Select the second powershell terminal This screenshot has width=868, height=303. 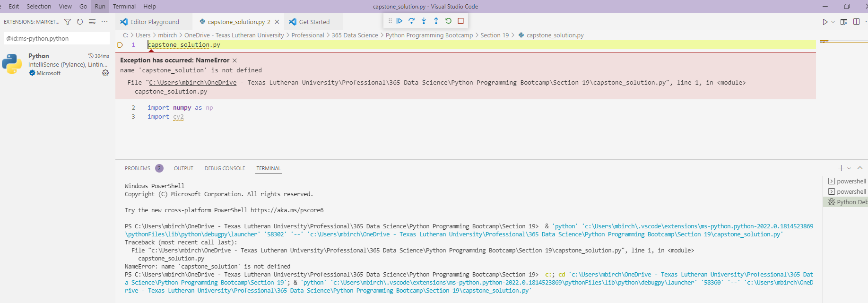(847, 191)
